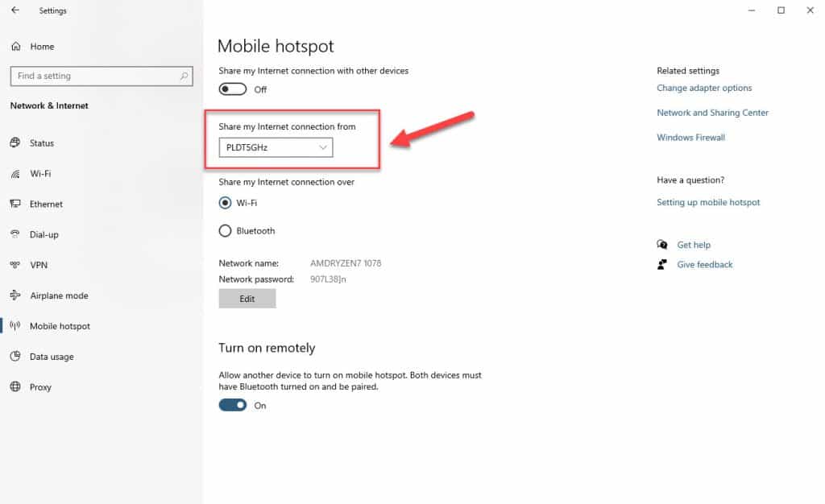Click the Setting up mobile hotspot link

tap(708, 202)
